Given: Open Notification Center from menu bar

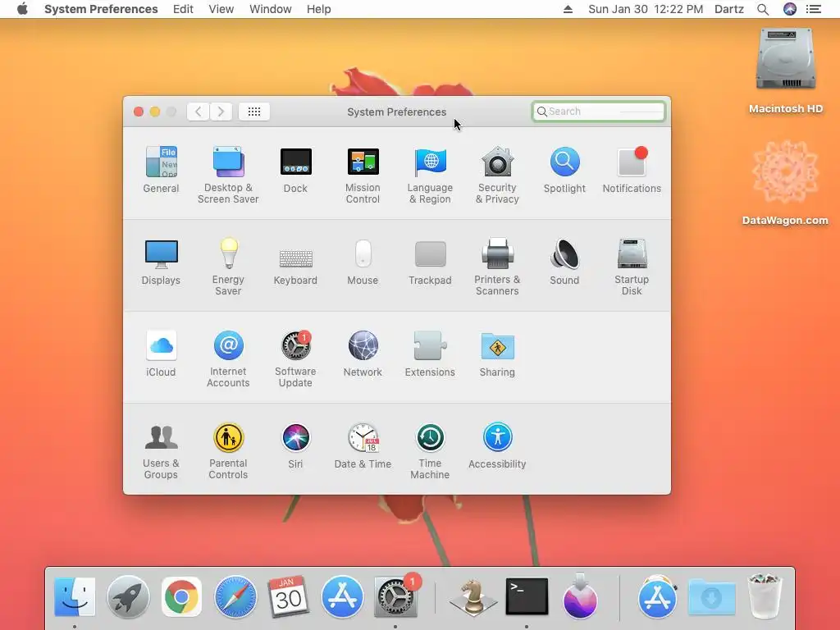Looking at the screenshot, I should (814, 9).
